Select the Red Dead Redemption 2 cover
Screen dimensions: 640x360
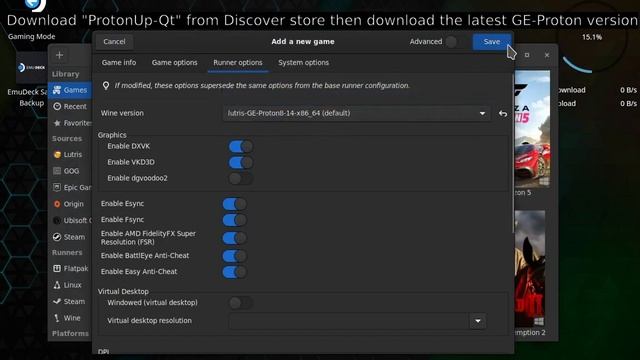tap(530, 269)
